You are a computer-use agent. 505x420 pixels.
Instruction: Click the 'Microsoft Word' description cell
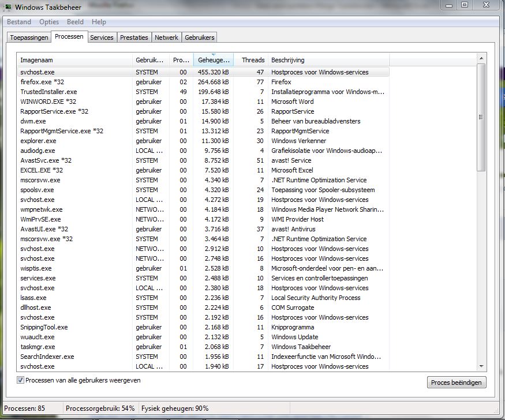pos(293,102)
